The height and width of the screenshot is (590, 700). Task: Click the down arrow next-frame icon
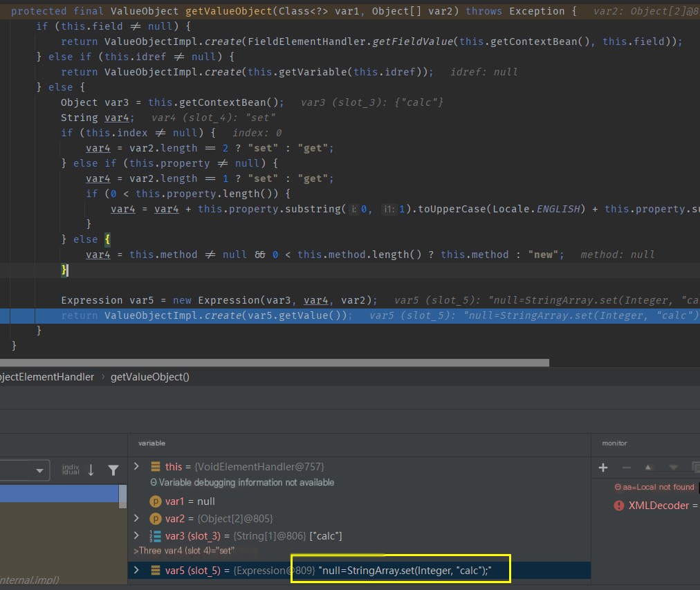tap(91, 470)
